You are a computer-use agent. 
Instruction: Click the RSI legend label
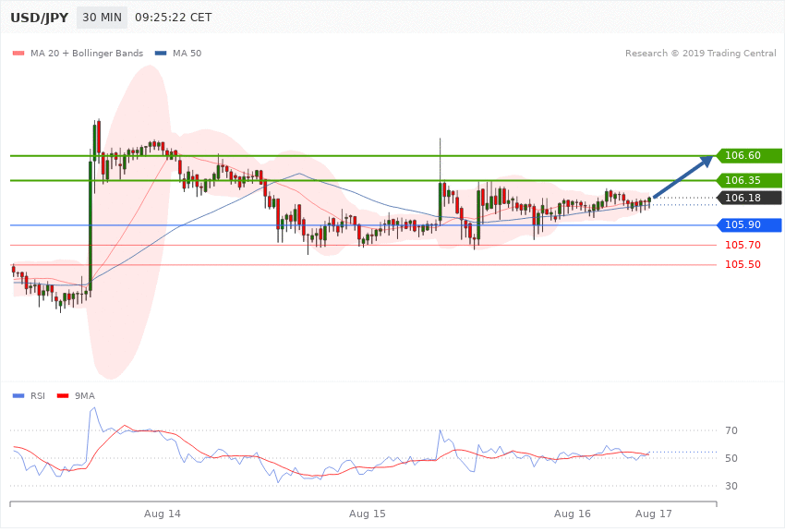tap(38, 396)
